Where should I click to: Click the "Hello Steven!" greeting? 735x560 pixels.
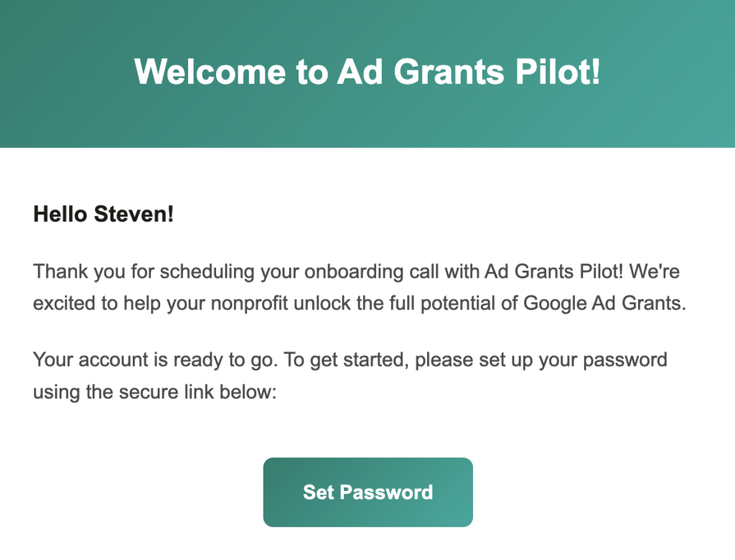[103, 214]
